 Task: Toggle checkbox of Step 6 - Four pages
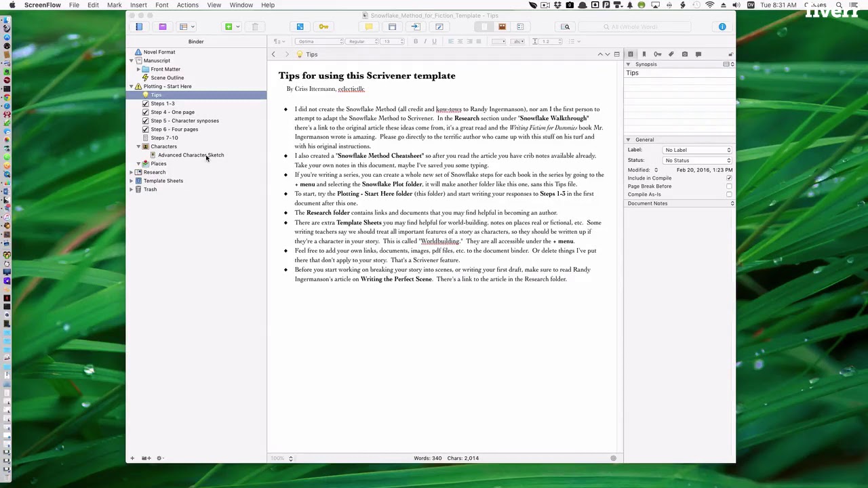[145, 129]
